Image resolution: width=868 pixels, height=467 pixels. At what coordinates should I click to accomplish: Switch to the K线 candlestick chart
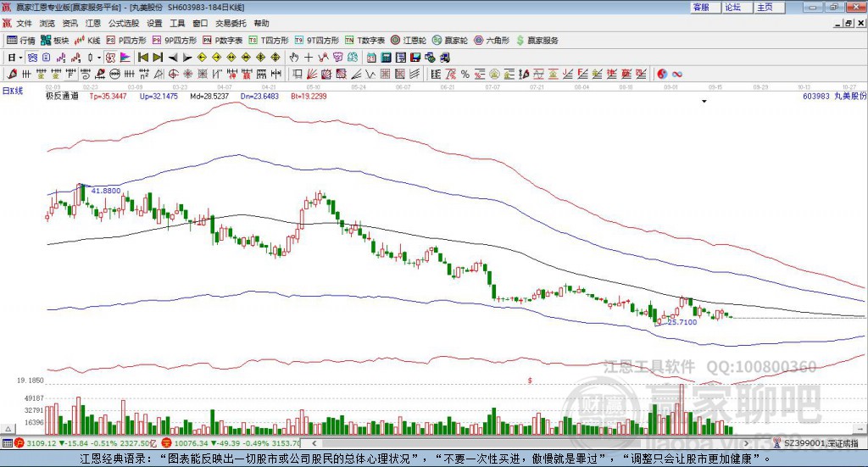pyautogui.click(x=87, y=41)
